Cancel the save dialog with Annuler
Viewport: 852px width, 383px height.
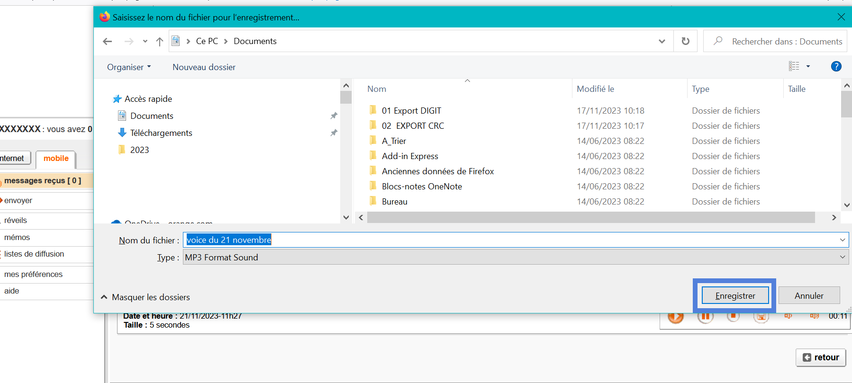(809, 296)
